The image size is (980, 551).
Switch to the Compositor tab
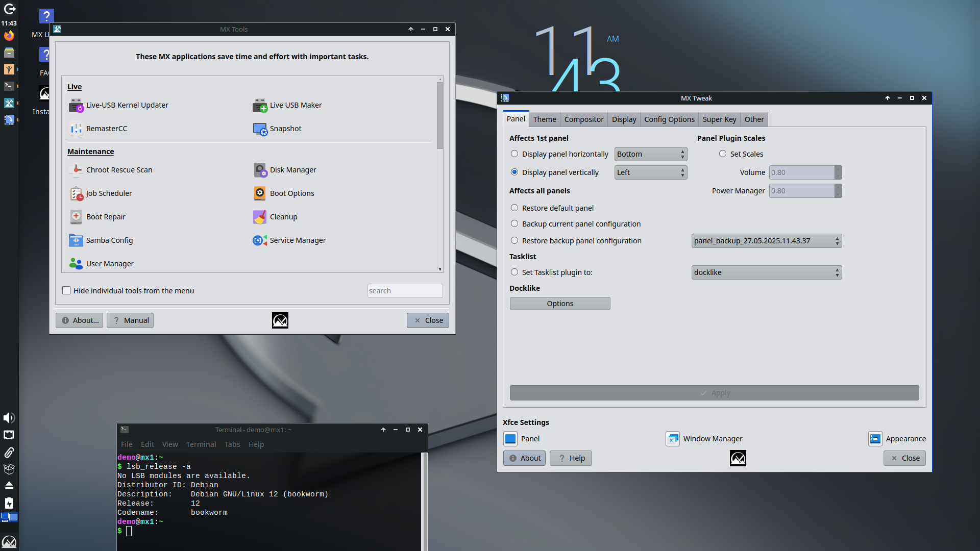583,119
